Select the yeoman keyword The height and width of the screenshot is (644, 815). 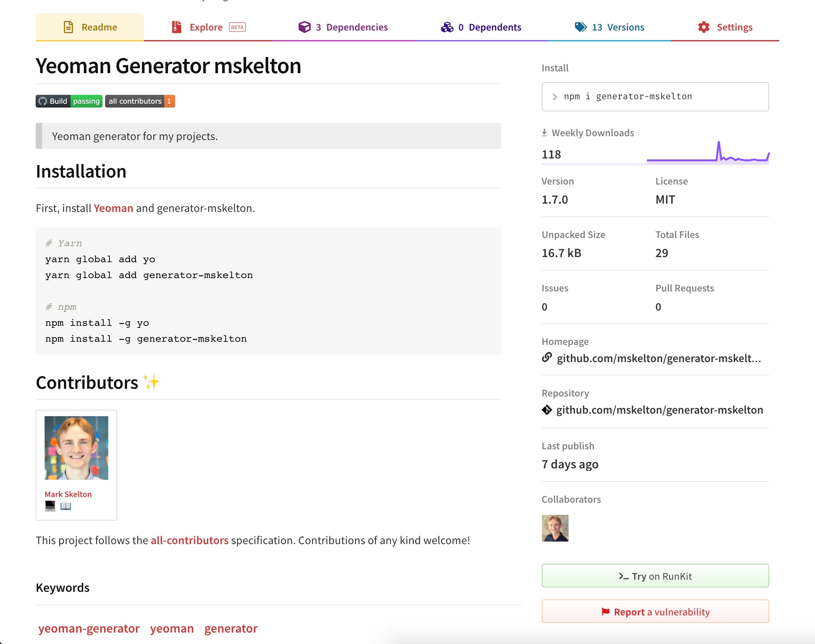click(172, 628)
